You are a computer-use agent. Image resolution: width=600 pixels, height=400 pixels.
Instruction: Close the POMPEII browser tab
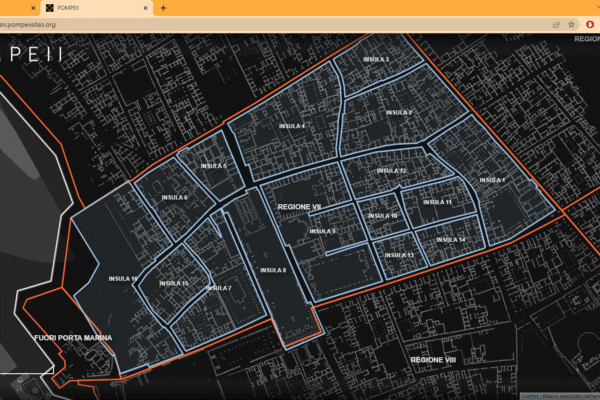tap(147, 8)
